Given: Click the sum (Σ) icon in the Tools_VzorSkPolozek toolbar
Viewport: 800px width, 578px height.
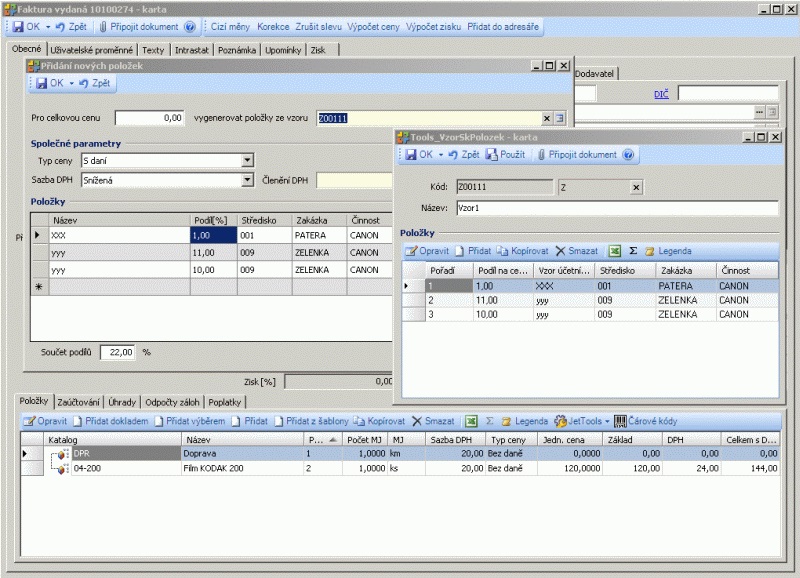Looking at the screenshot, I should coord(633,251).
